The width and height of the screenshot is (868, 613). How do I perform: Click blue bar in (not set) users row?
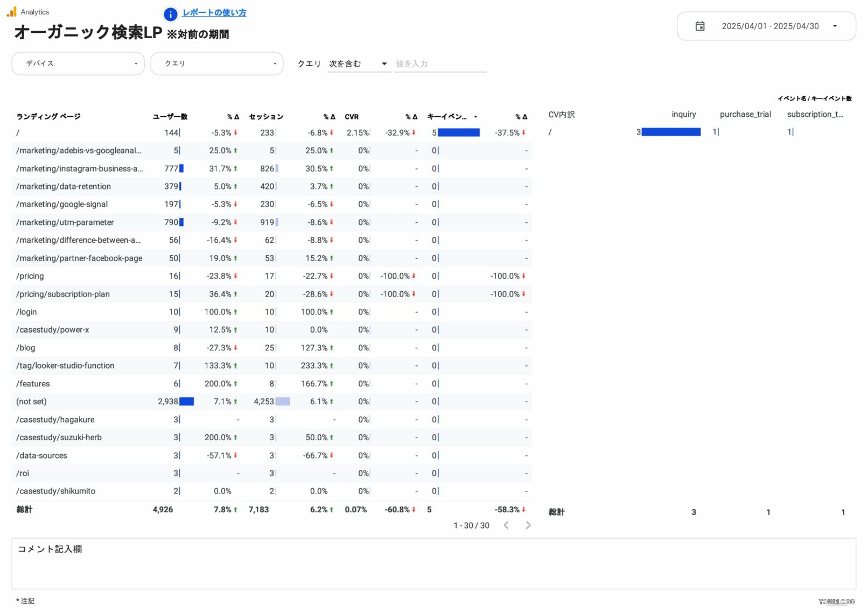(186, 401)
